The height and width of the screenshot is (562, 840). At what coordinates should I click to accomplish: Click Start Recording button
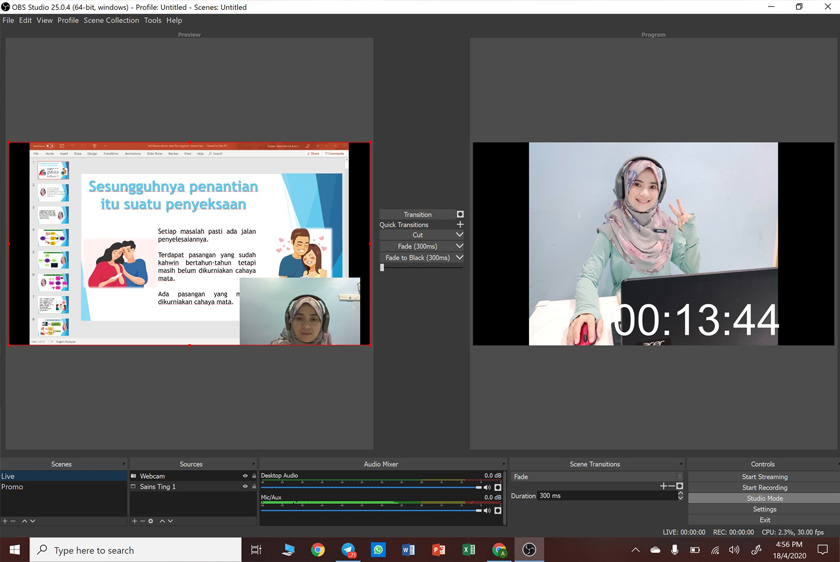click(764, 488)
